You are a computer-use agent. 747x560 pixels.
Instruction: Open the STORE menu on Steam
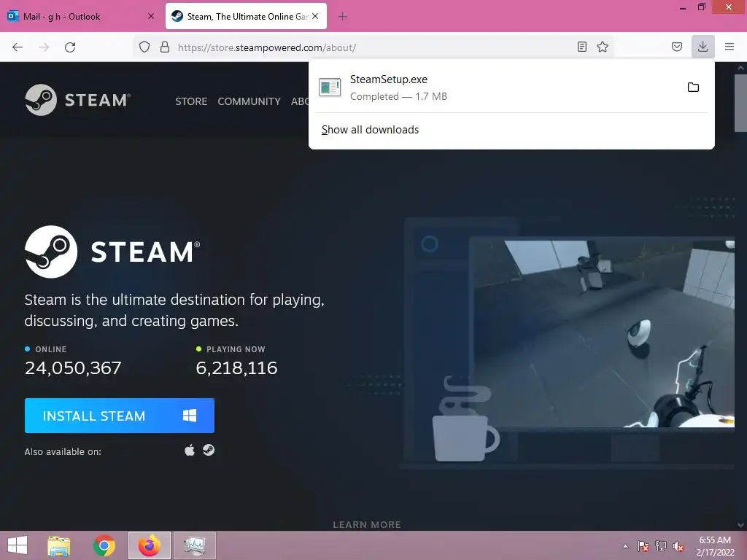[x=191, y=101]
